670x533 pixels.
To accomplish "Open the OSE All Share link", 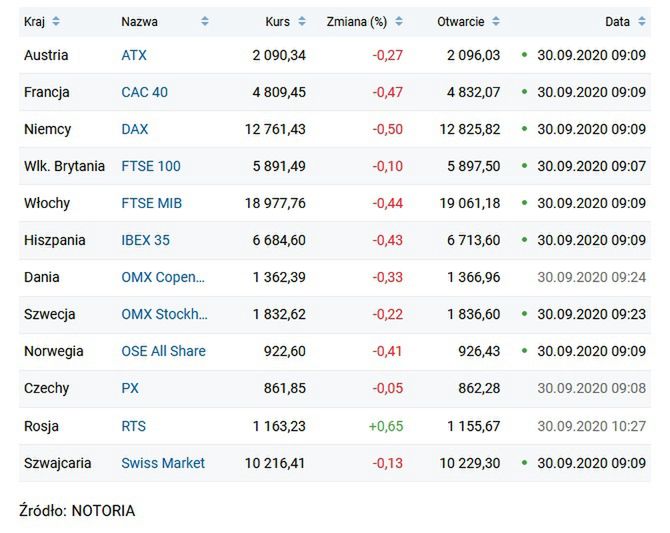I will pyautogui.click(x=163, y=351).
